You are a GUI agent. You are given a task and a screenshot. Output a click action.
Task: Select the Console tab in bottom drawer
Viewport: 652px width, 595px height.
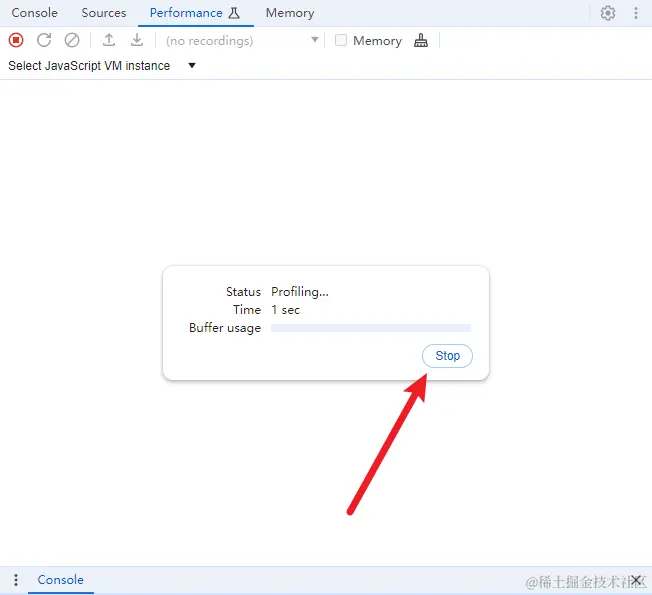coord(61,580)
